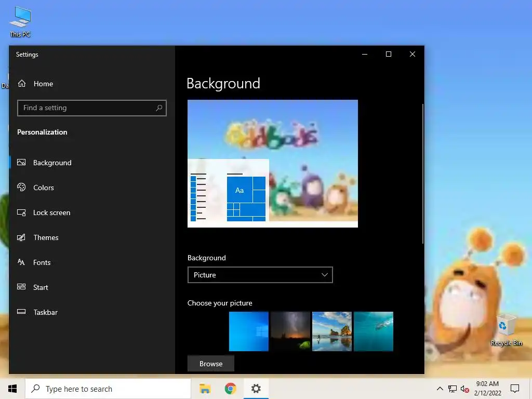
Task: Open the Colors settings page
Action: [92, 188]
